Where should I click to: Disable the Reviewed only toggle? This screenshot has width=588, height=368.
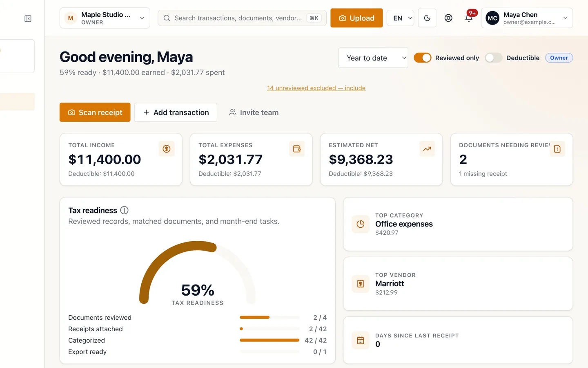pos(423,58)
